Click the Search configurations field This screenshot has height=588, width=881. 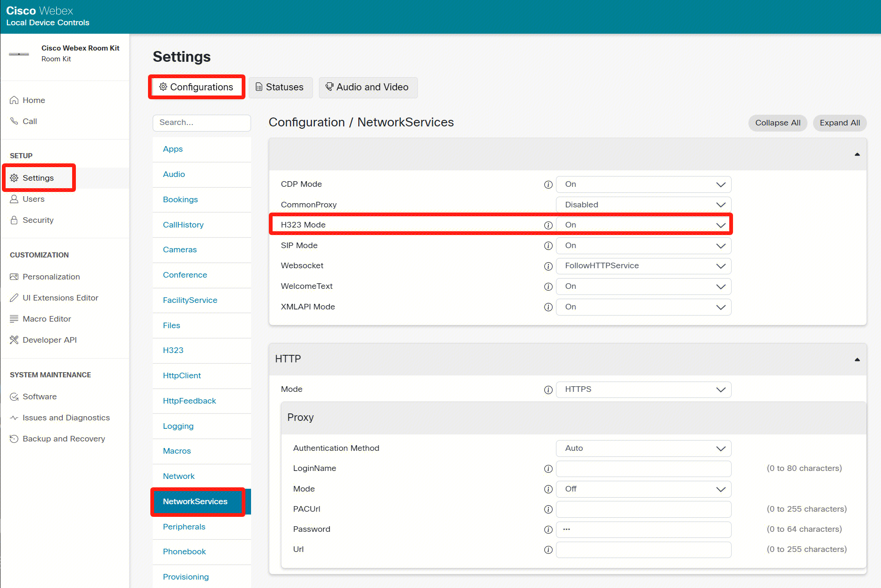[x=201, y=123]
